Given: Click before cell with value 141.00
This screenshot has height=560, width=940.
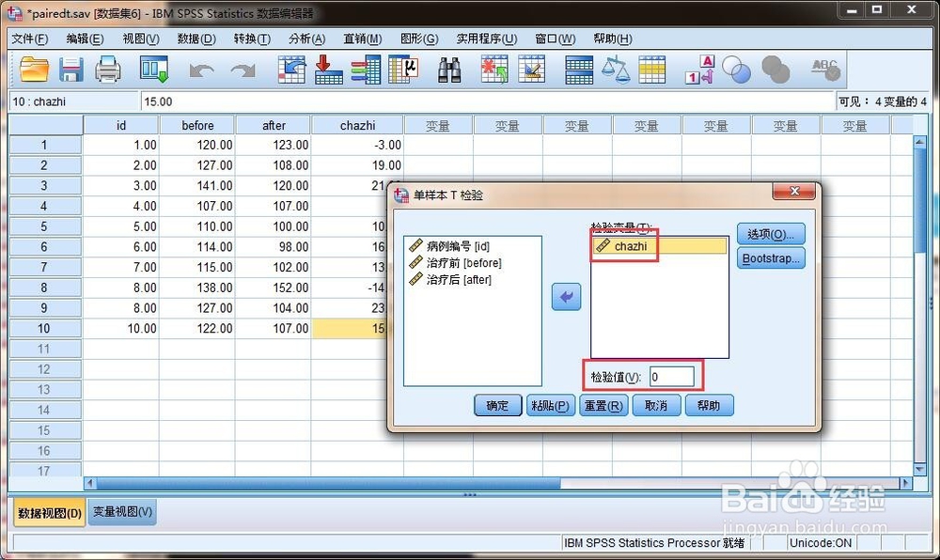Looking at the screenshot, I should [197, 186].
